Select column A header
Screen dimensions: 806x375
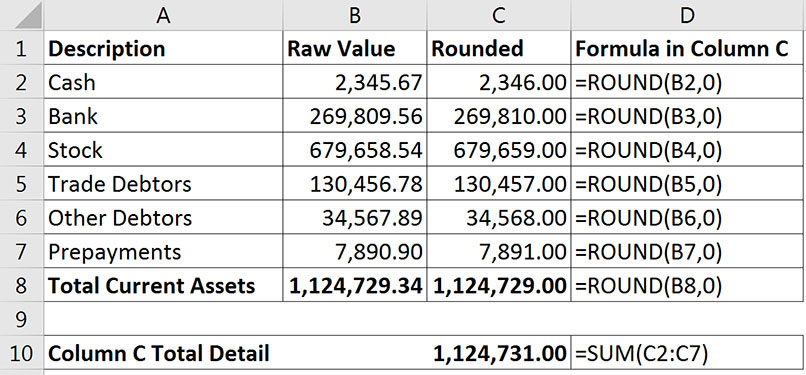163,15
